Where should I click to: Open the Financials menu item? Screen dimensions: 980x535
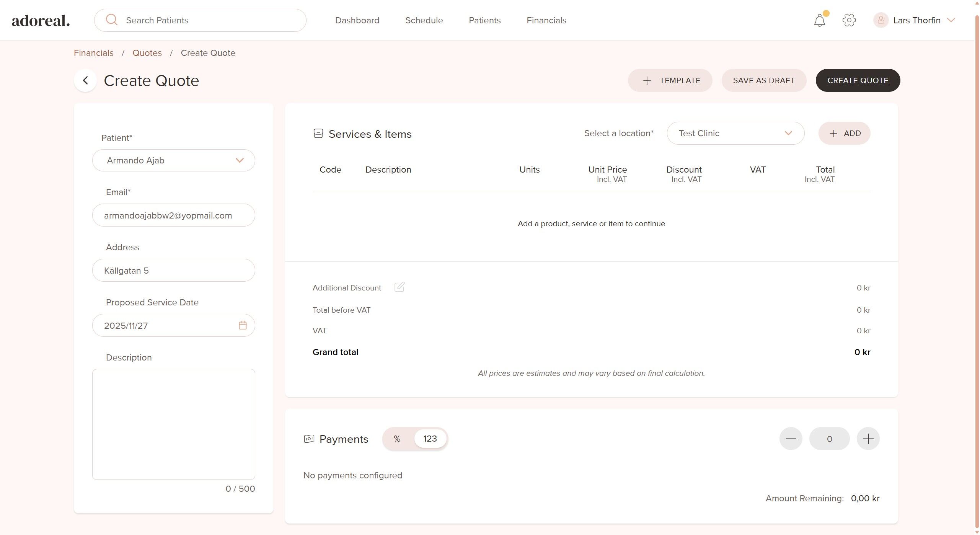546,20
